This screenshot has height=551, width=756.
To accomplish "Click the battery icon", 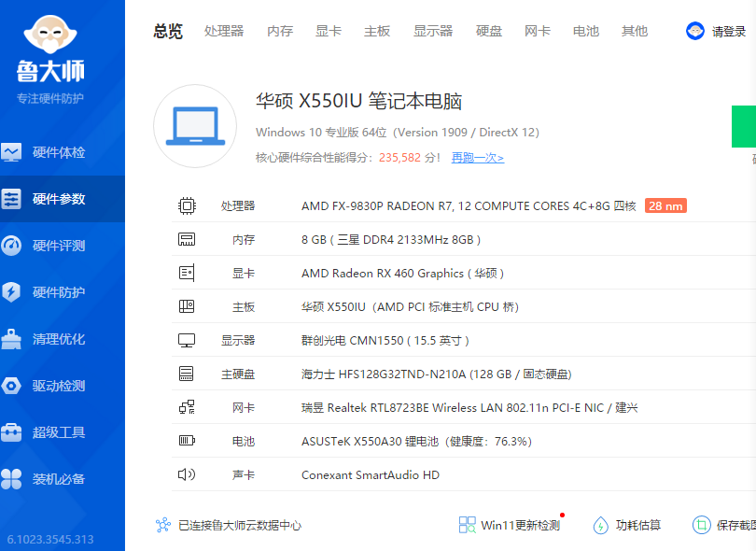I will pyautogui.click(x=187, y=441).
